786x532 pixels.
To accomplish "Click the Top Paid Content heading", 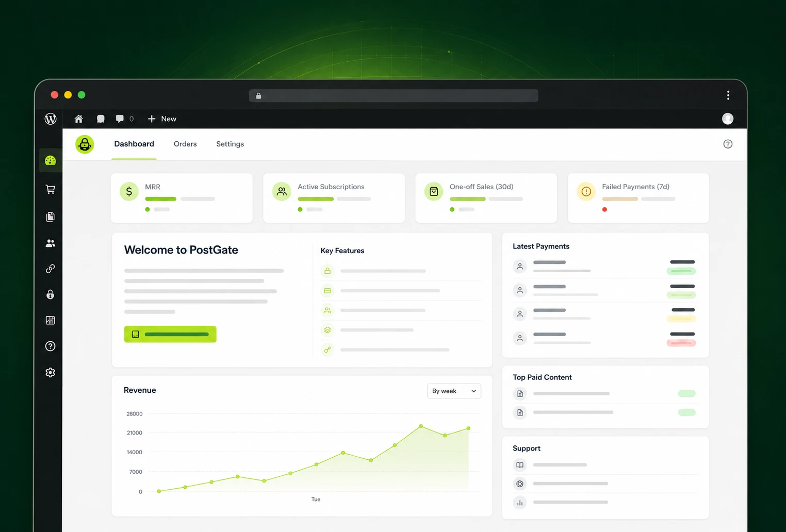I will pyautogui.click(x=542, y=377).
